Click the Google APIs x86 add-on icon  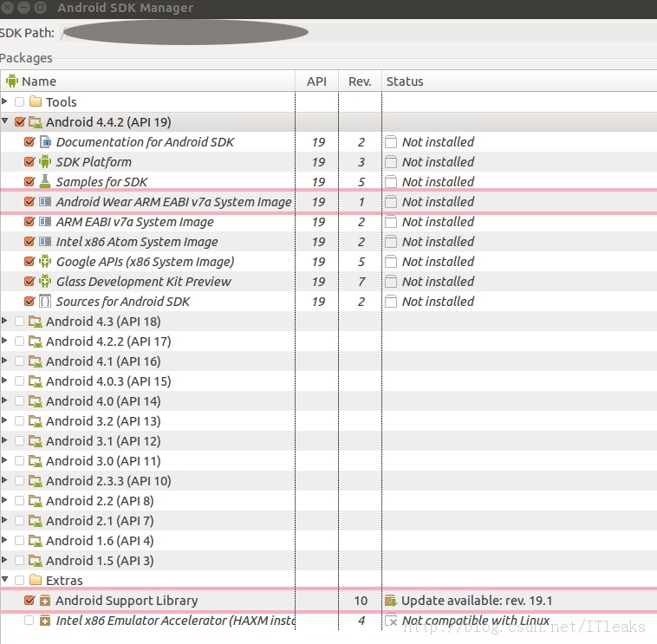click(45, 261)
